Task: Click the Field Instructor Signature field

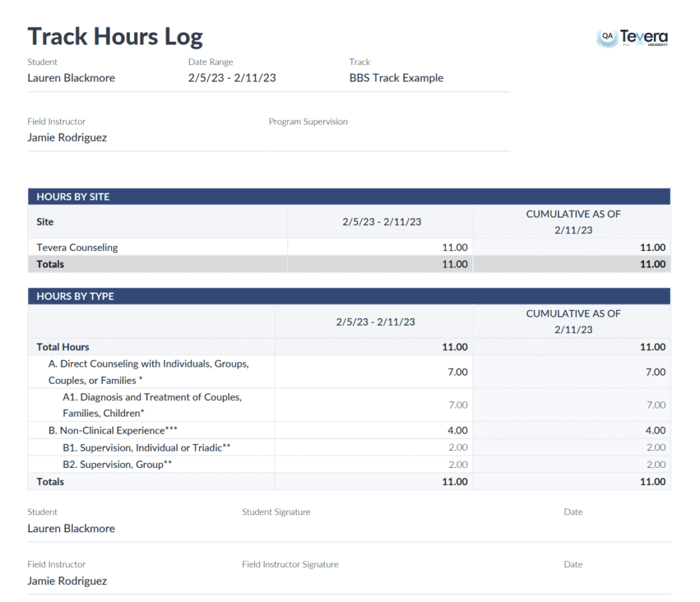Action: [290, 564]
